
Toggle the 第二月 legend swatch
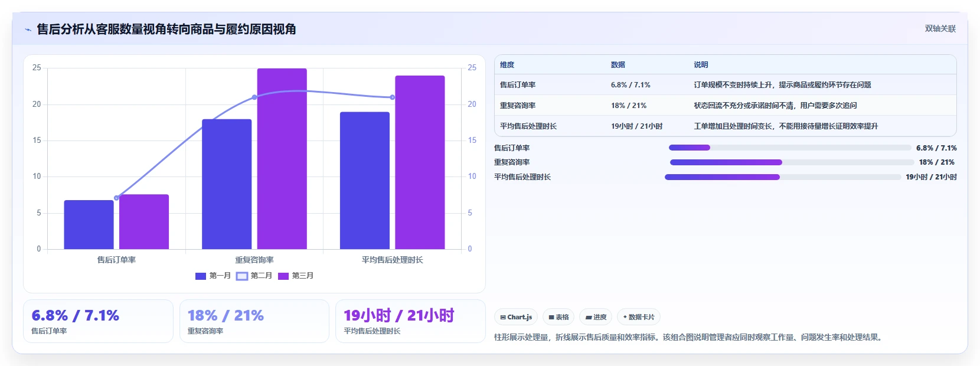coord(242,276)
